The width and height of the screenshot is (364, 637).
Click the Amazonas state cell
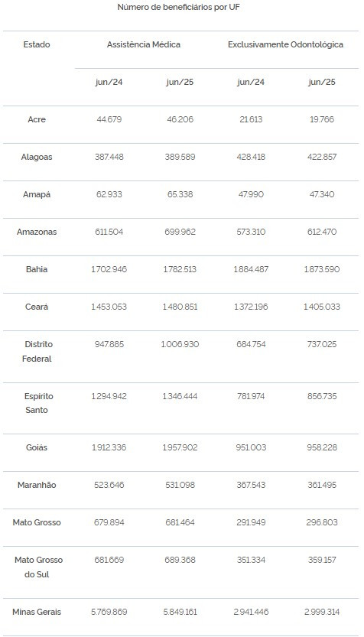37,232
